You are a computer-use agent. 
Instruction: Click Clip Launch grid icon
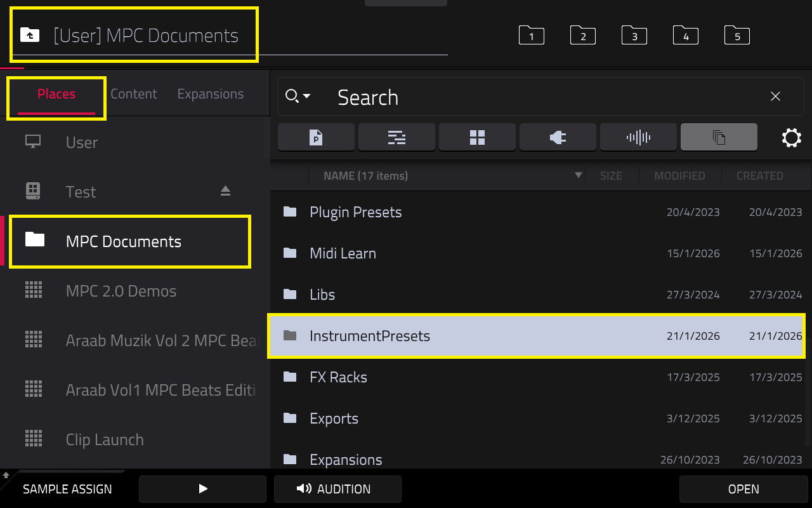point(34,439)
